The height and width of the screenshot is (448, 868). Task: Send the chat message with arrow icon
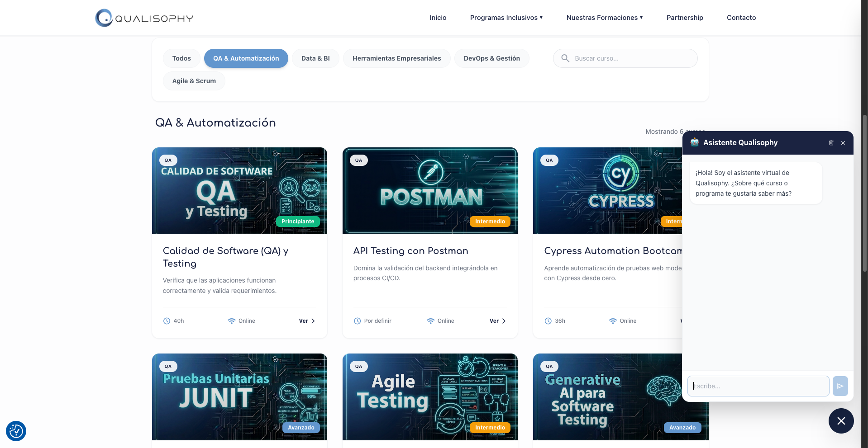(x=840, y=386)
